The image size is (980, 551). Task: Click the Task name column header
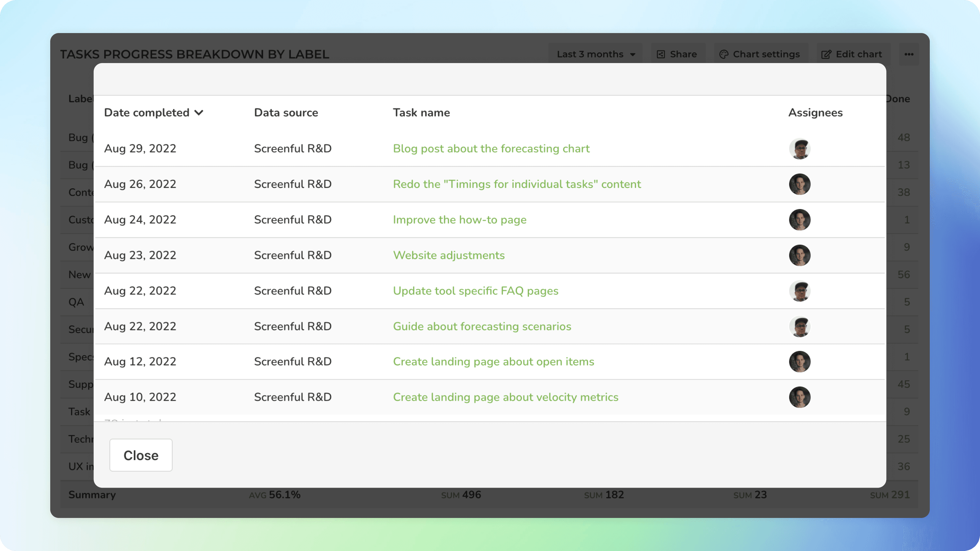click(421, 113)
